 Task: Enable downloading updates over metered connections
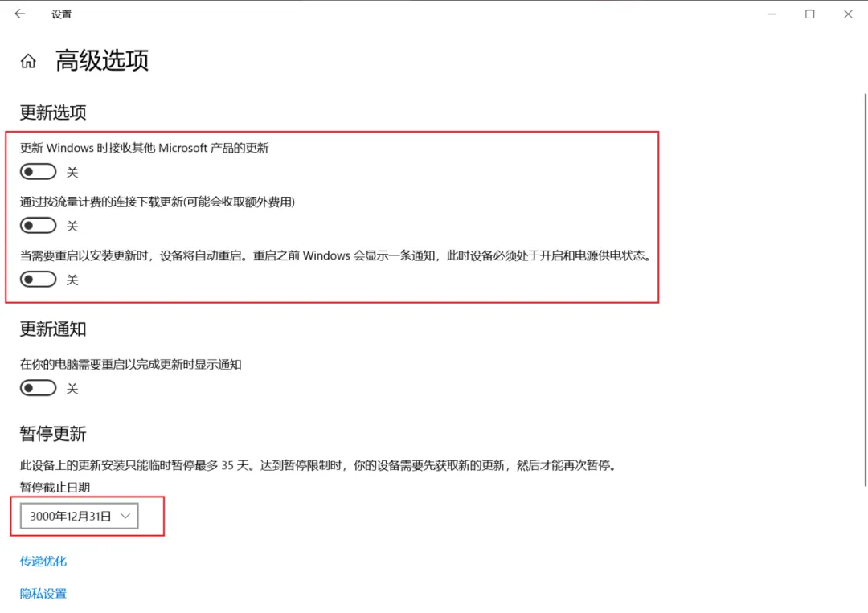(39, 225)
